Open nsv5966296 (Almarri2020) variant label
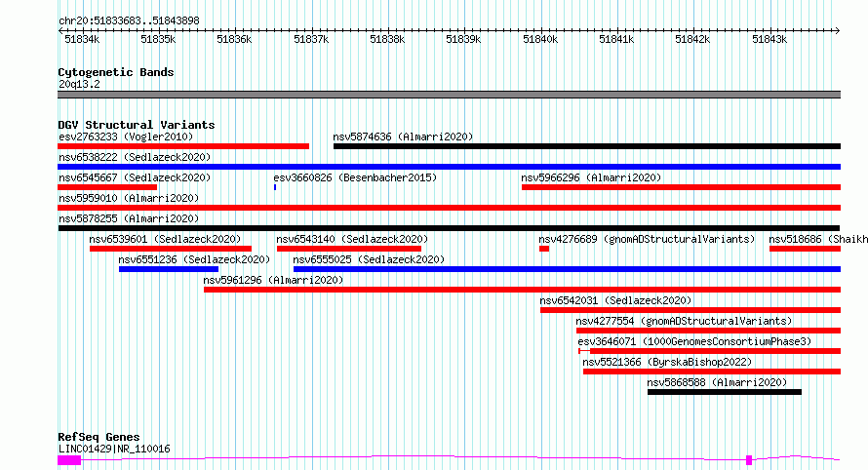Screen dimensions: 868x470 click(591, 177)
